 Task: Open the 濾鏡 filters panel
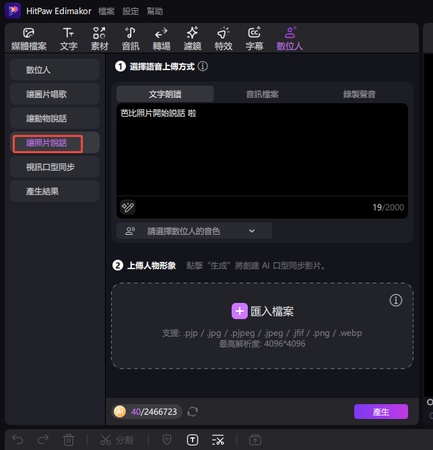(x=192, y=39)
